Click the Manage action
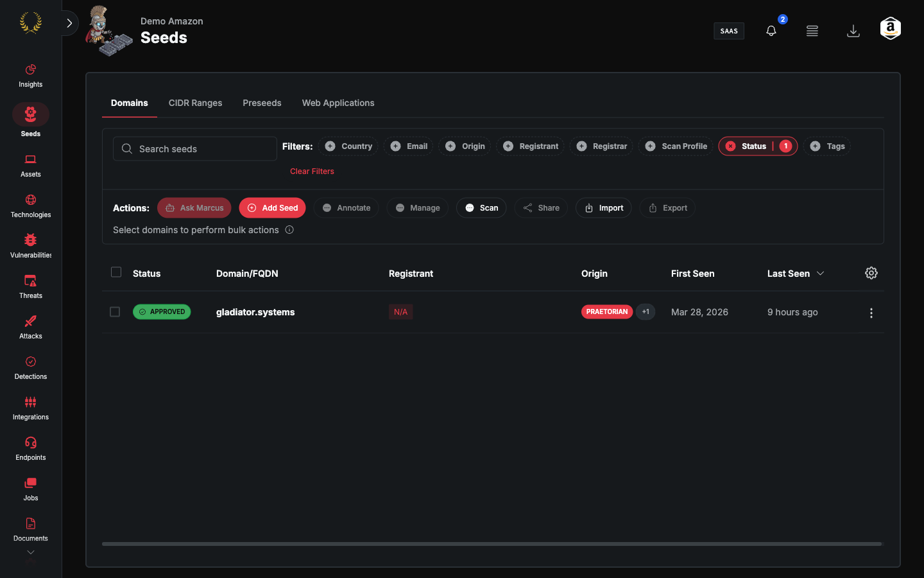This screenshot has width=924, height=578. click(x=418, y=208)
